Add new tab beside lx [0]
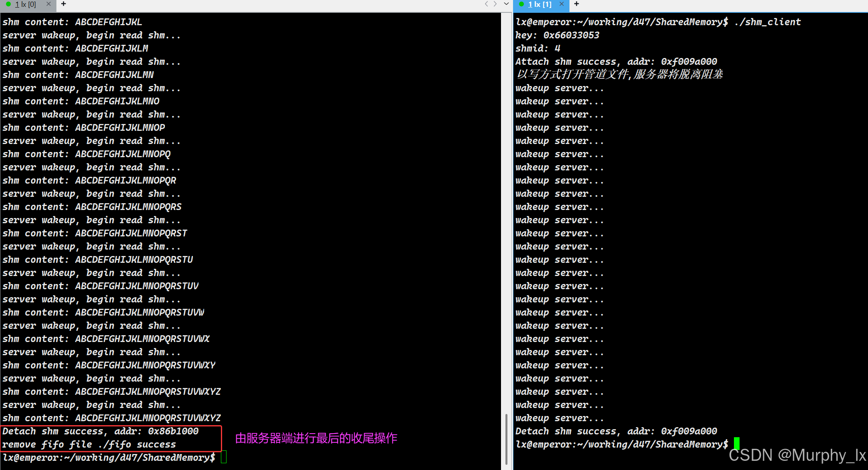Screen dimensions: 868x470 tap(64, 4)
